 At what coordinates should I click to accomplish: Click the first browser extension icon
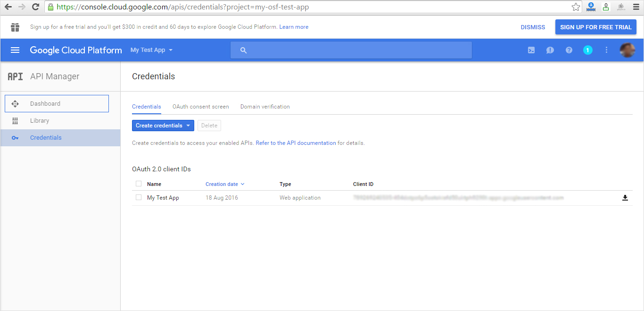(591, 7)
